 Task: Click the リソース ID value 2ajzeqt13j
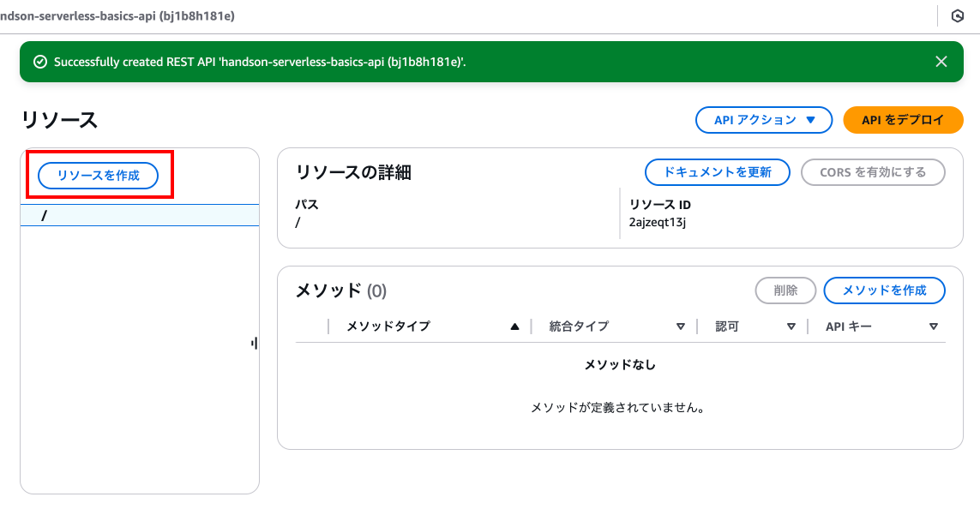[x=657, y=222]
